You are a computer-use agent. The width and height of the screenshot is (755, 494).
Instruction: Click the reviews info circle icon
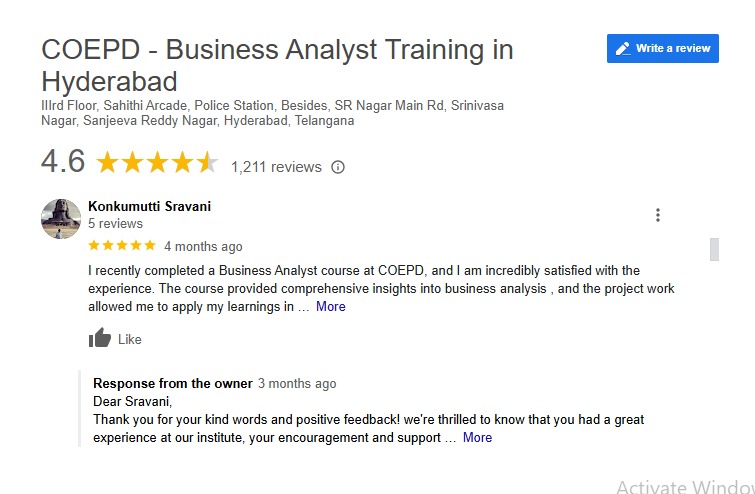338,167
